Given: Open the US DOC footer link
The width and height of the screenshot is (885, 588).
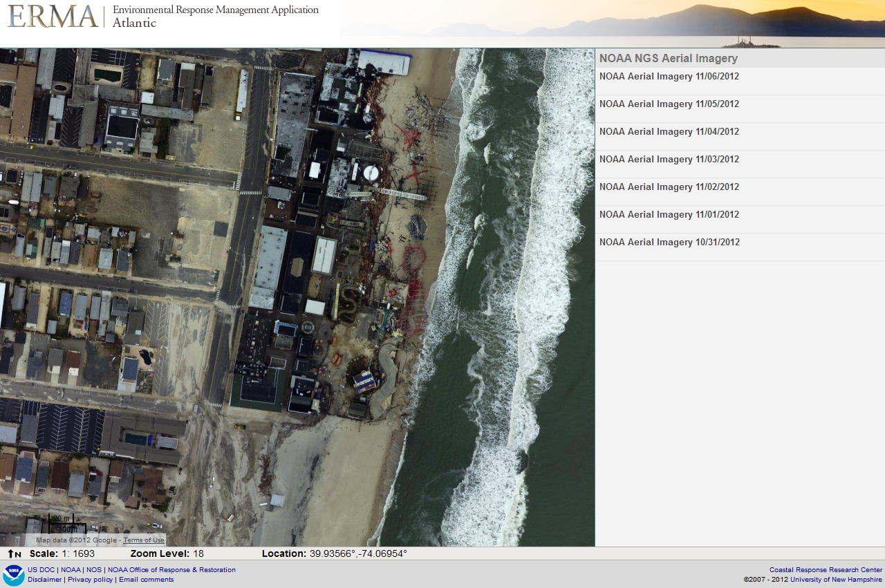Looking at the screenshot, I should 42,570.
